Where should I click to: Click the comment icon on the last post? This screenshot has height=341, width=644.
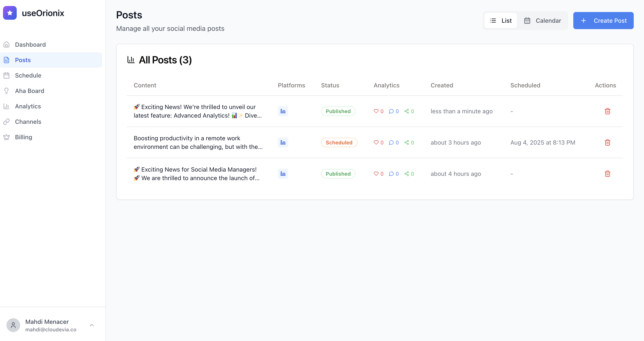coord(391,174)
